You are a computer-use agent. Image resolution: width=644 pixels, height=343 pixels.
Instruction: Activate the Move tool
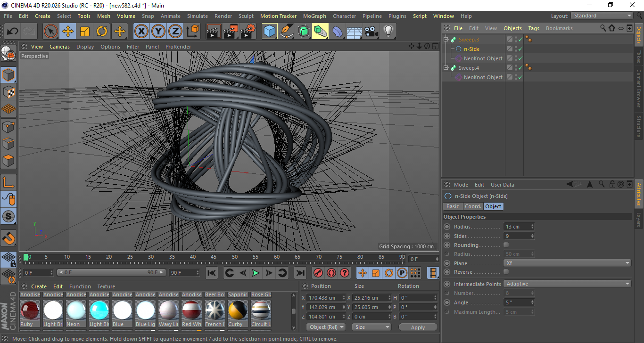[x=68, y=32]
